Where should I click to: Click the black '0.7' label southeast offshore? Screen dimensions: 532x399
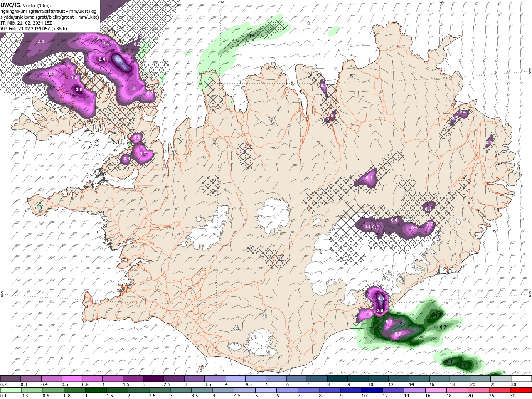(443, 328)
